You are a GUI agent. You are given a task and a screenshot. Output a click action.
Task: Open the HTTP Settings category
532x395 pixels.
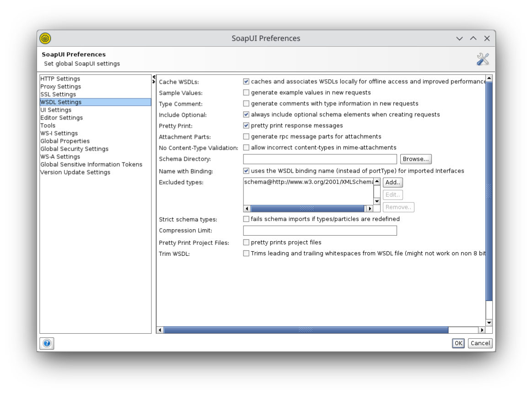pos(60,79)
